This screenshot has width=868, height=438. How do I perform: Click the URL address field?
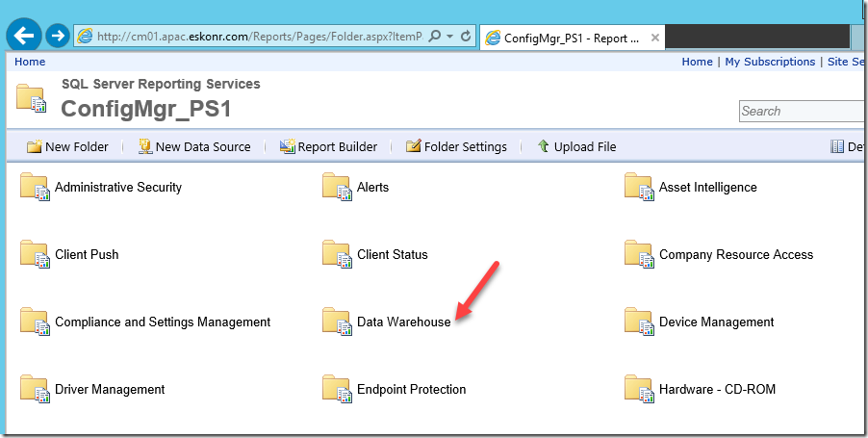coord(260,37)
